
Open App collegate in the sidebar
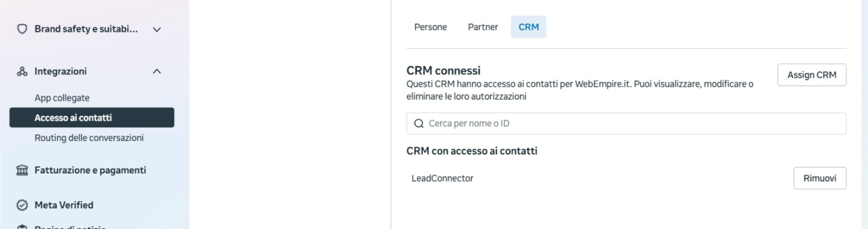tap(62, 98)
